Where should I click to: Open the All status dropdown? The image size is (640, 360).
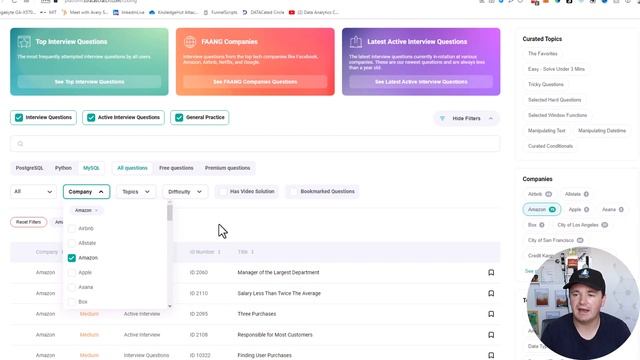coord(33,191)
